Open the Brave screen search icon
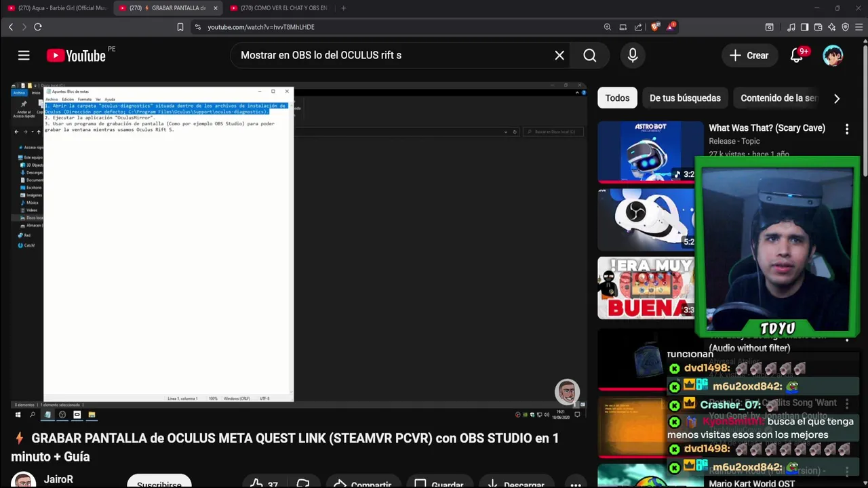Viewport: 868px width, 488px height. [x=770, y=27]
